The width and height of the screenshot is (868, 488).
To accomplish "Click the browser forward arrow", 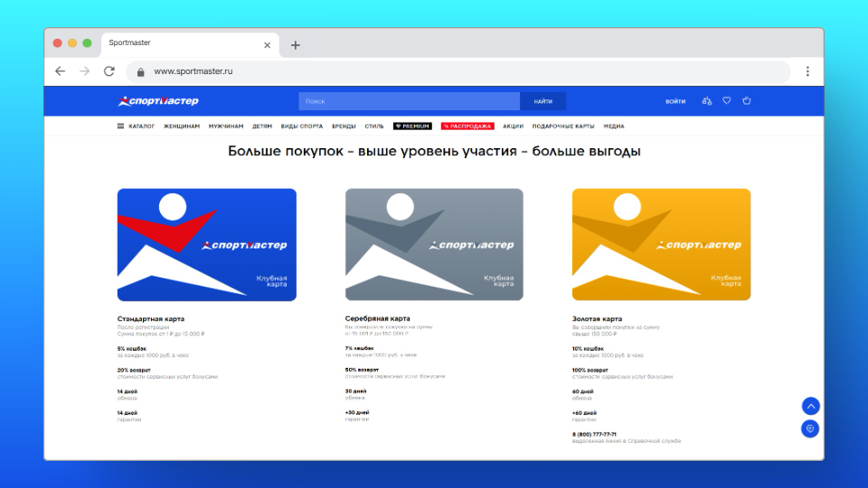I will coord(84,71).
